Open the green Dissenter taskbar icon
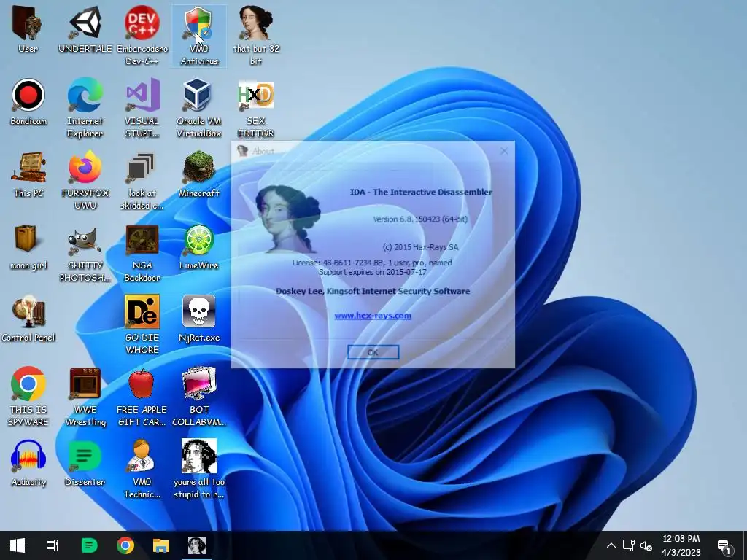 click(x=90, y=545)
